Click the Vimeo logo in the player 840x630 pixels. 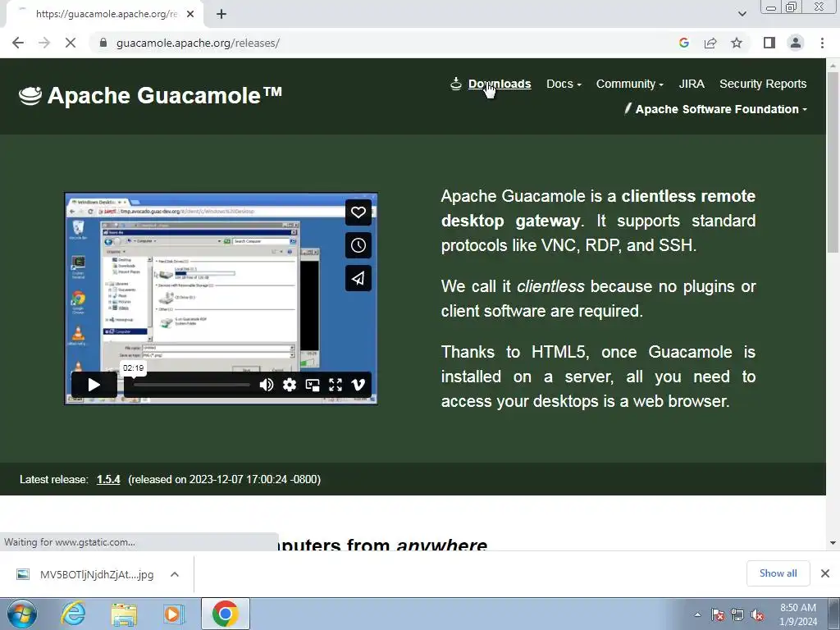click(x=358, y=385)
